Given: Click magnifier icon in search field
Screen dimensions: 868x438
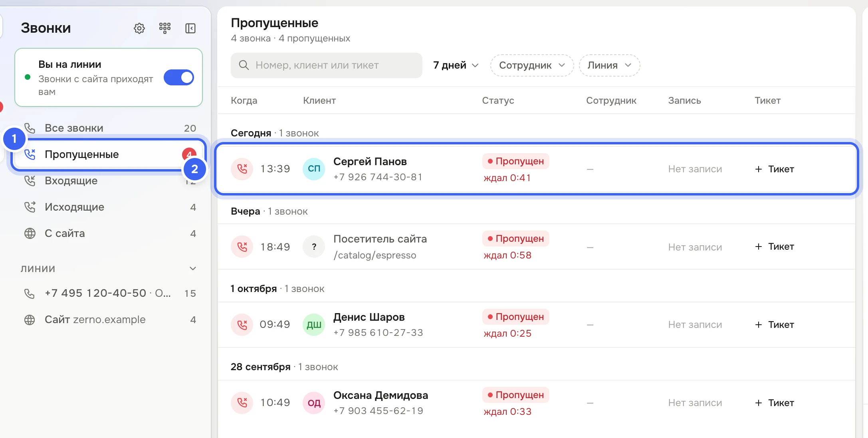Looking at the screenshot, I should pyautogui.click(x=244, y=65).
